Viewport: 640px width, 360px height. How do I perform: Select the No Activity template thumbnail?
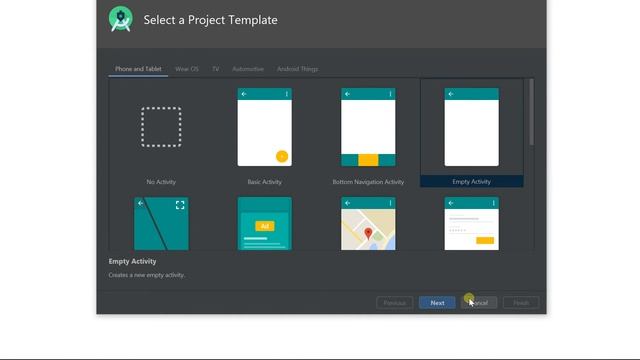[x=161, y=127]
